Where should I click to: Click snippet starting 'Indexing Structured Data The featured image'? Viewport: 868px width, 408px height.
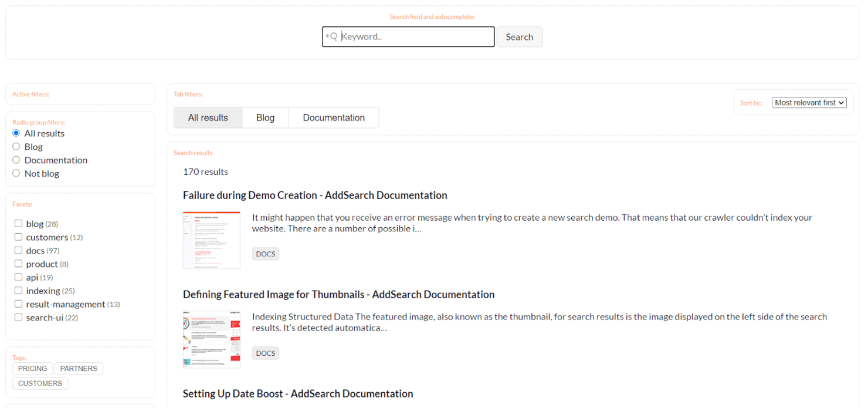tap(540, 322)
